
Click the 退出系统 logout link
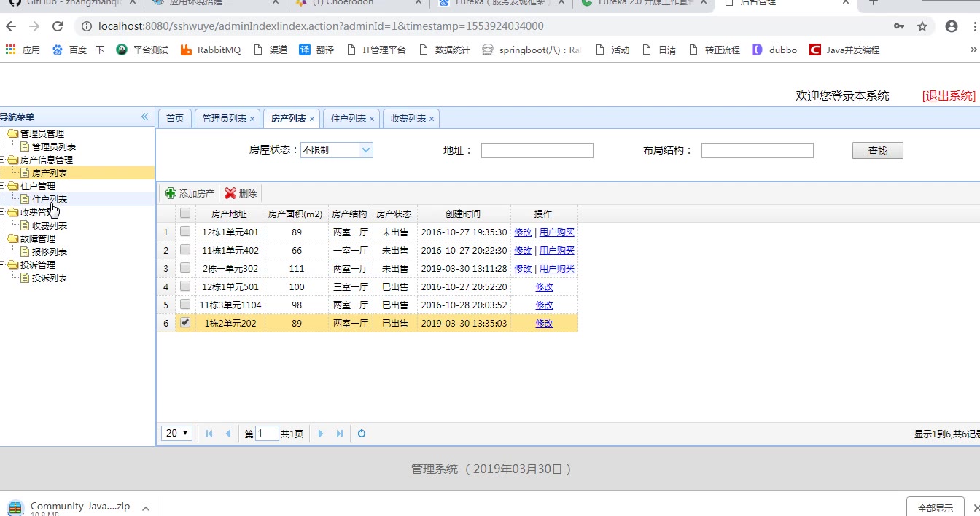pos(948,96)
